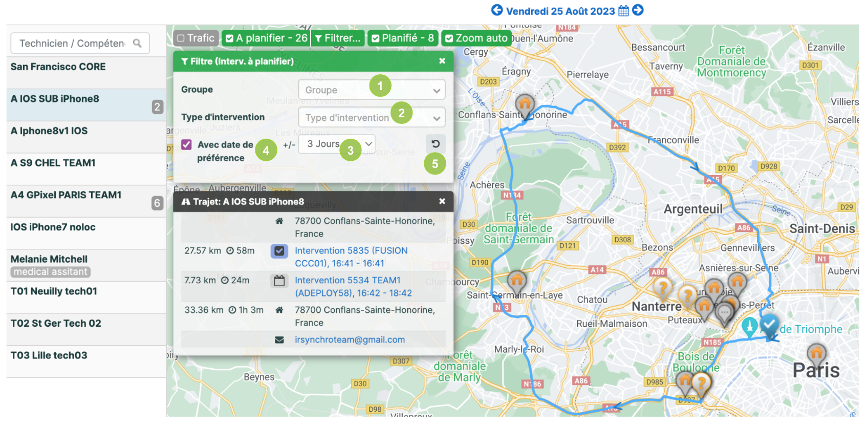Uncheck Avec date de préférence
The height and width of the screenshot is (424, 868).
(x=186, y=145)
